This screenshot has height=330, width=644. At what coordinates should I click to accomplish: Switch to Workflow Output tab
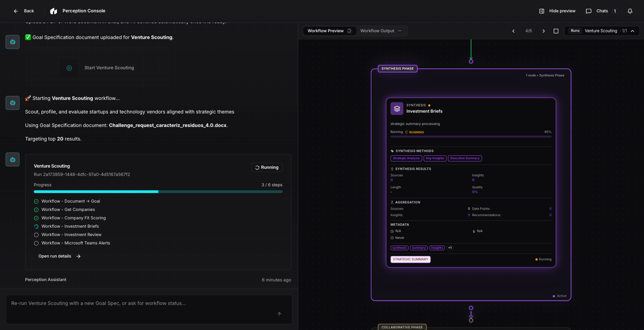coord(377,31)
